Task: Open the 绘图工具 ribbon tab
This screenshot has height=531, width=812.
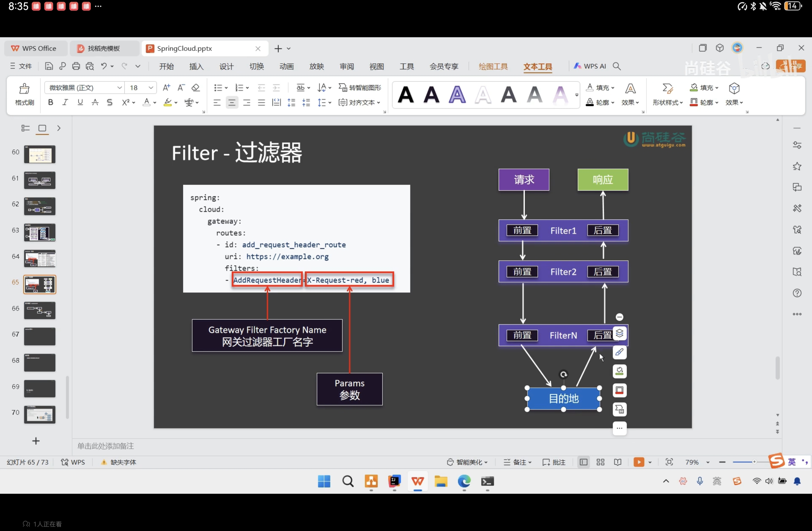Action: [x=493, y=66]
